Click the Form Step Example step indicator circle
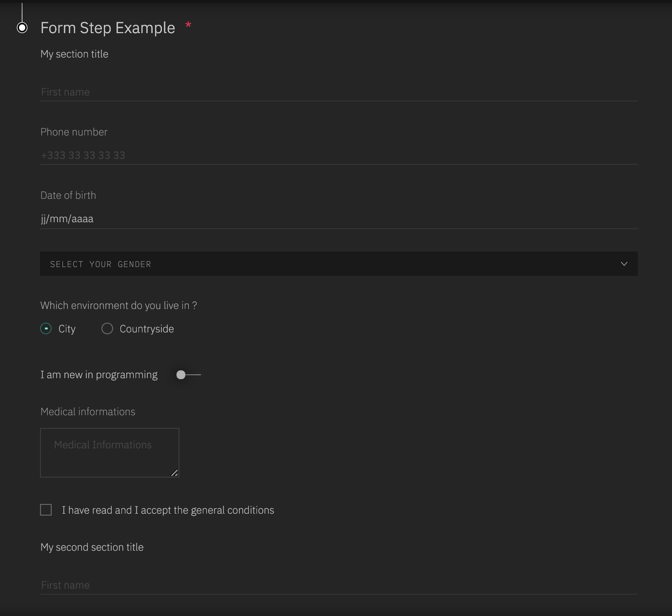 point(22,28)
